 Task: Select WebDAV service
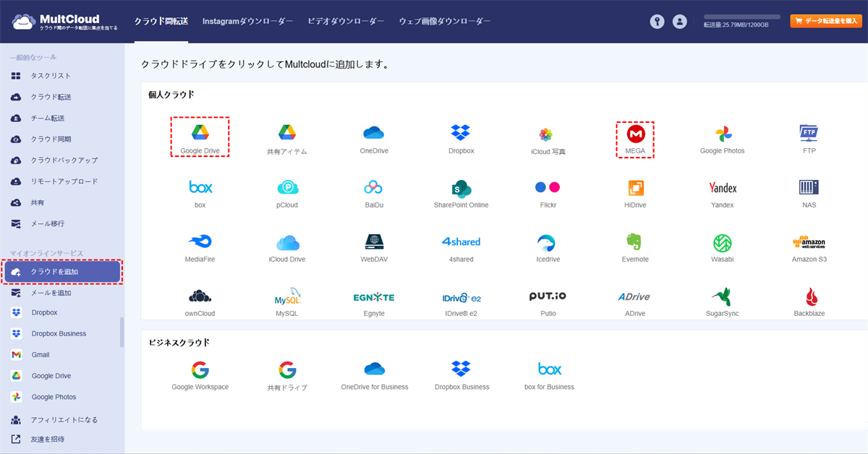click(374, 241)
